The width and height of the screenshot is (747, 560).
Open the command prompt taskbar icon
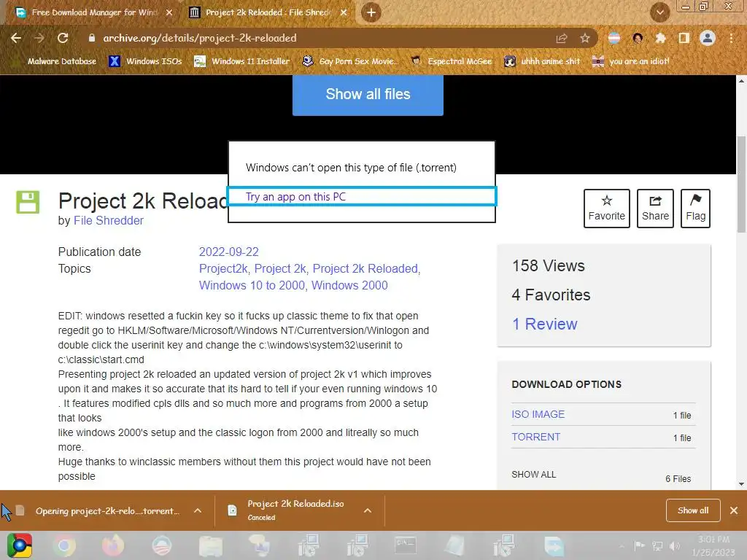(406, 545)
